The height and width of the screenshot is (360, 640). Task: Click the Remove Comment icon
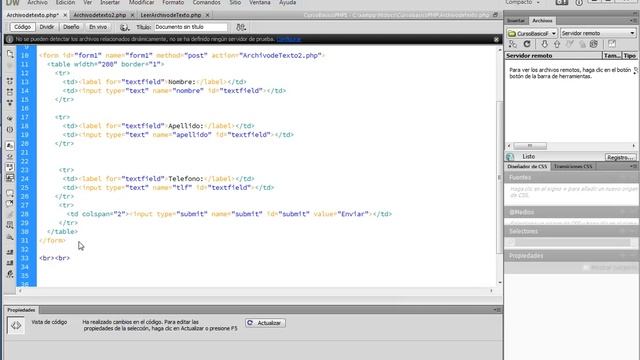(x=10, y=204)
